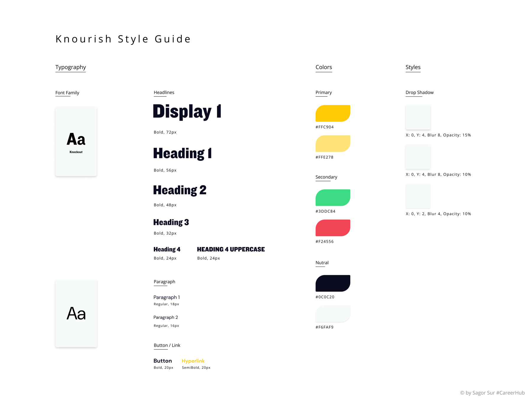
Task: Click the yellow #FFC904 primary color swatch
Action: click(333, 113)
